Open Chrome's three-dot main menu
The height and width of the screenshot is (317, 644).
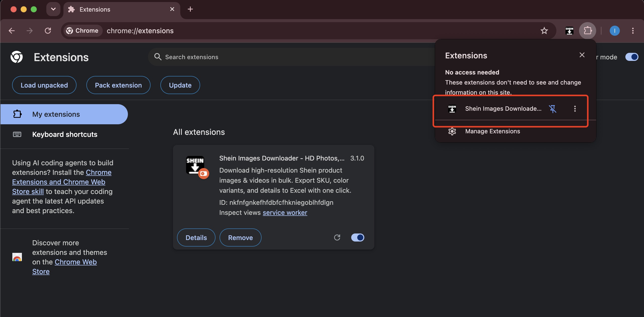point(633,31)
